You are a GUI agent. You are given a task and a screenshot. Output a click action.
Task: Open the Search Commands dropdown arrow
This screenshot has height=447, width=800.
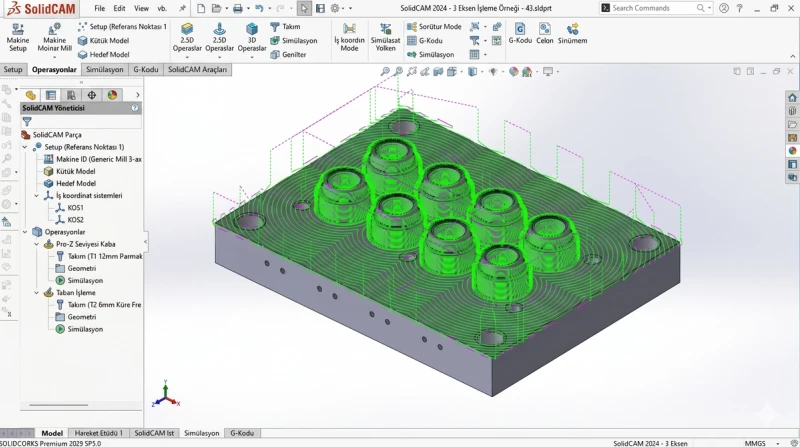[709, 8]
